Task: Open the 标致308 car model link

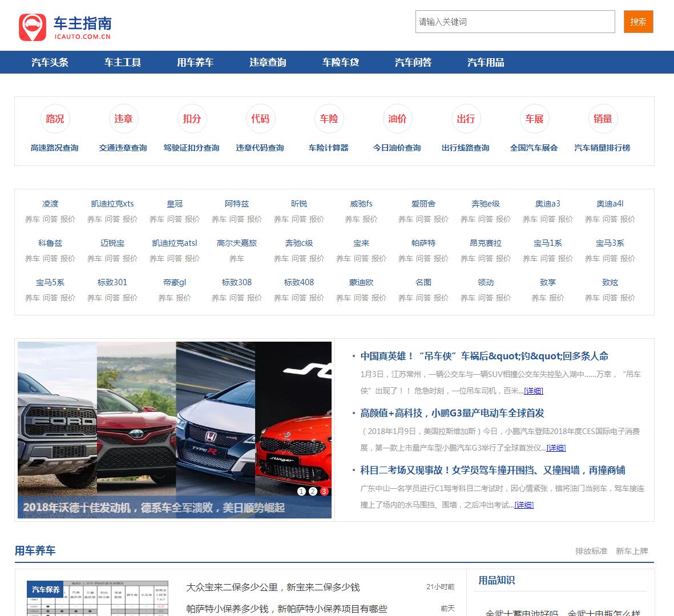Action: coord(237,282)
